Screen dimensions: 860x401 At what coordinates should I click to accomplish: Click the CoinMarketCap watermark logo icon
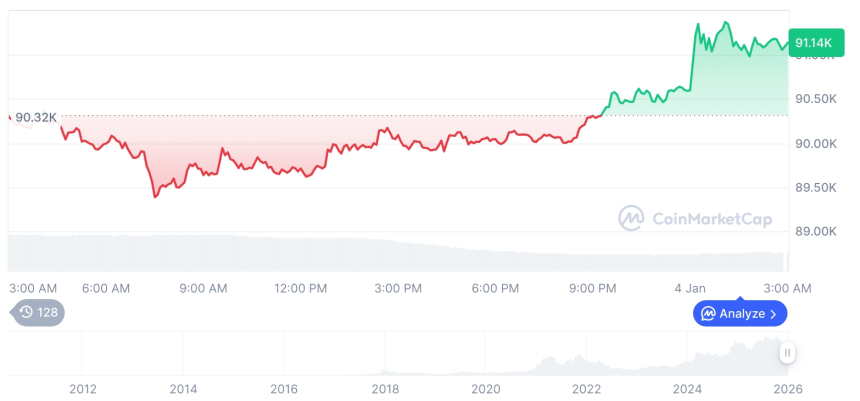coord(631,217)
